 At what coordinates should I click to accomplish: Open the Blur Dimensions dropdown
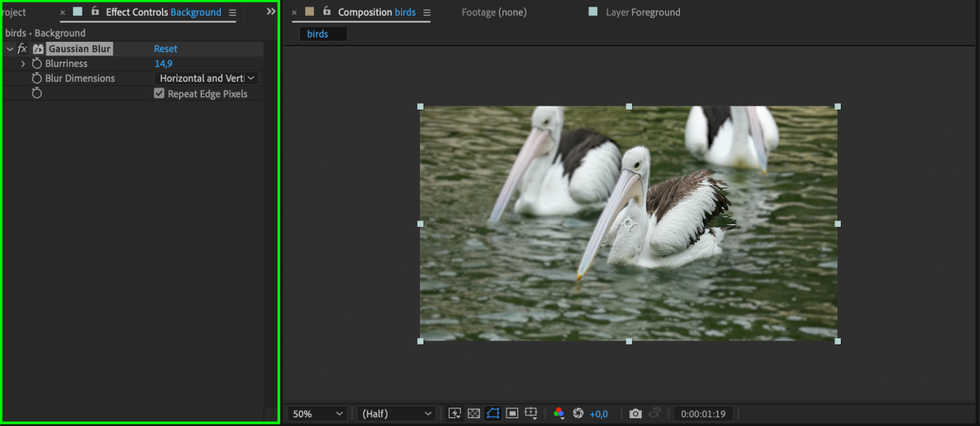coord(206,78)
